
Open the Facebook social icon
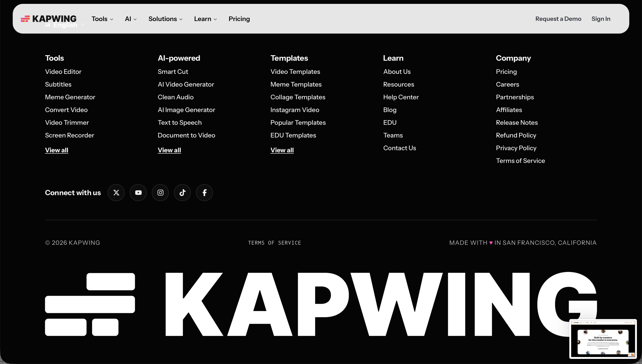pos(204,193)
